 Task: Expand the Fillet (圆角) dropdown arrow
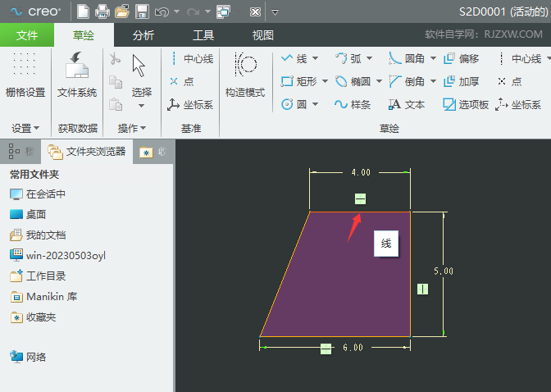433,58
